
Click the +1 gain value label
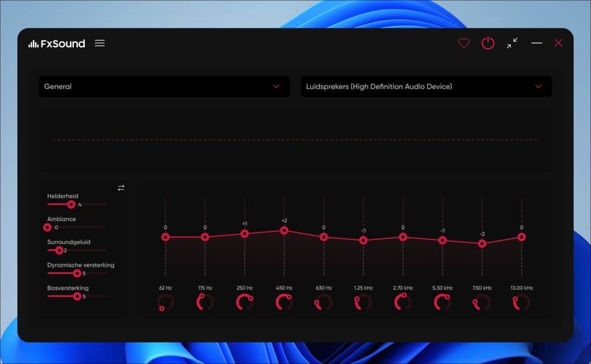(245, 224)
